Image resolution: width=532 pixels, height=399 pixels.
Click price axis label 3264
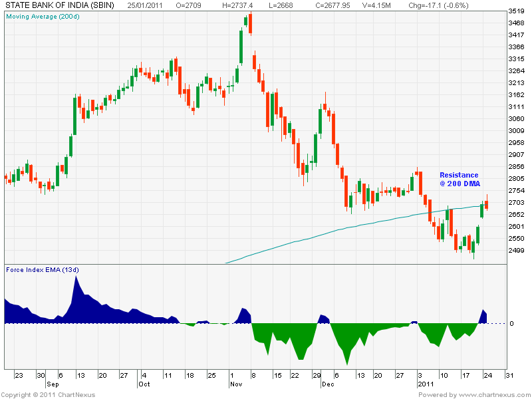[x=516, y=71]
